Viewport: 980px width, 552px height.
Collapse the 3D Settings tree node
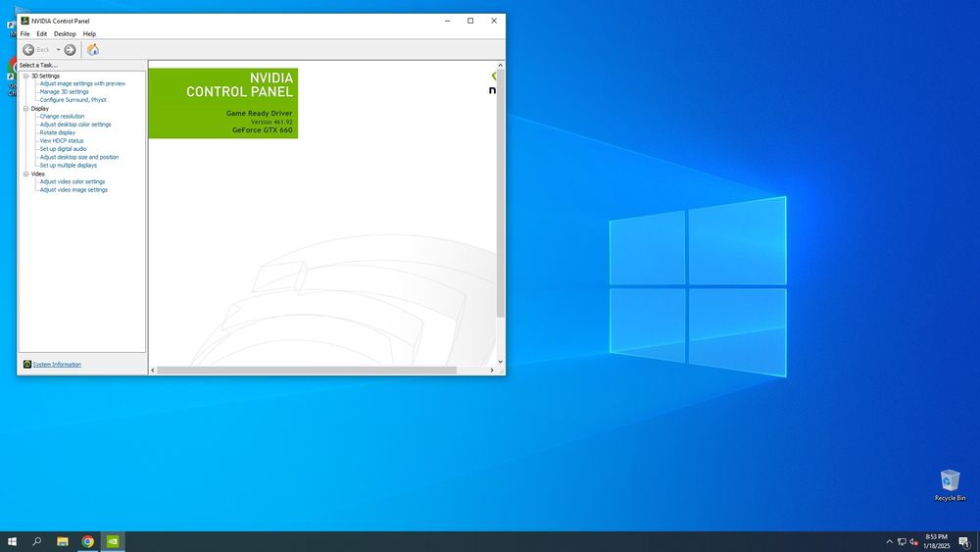click(26, 75)
